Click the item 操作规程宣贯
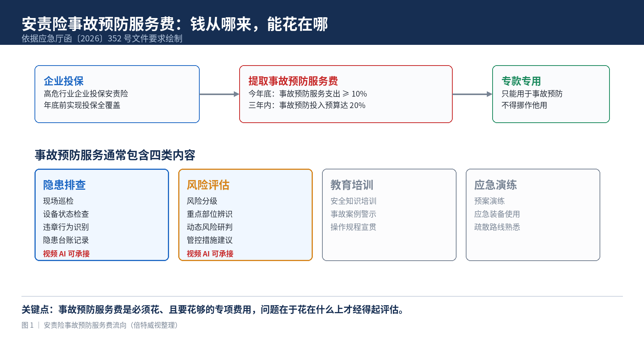The width and height of the screenshot is (644, 345). coord(353,227)
